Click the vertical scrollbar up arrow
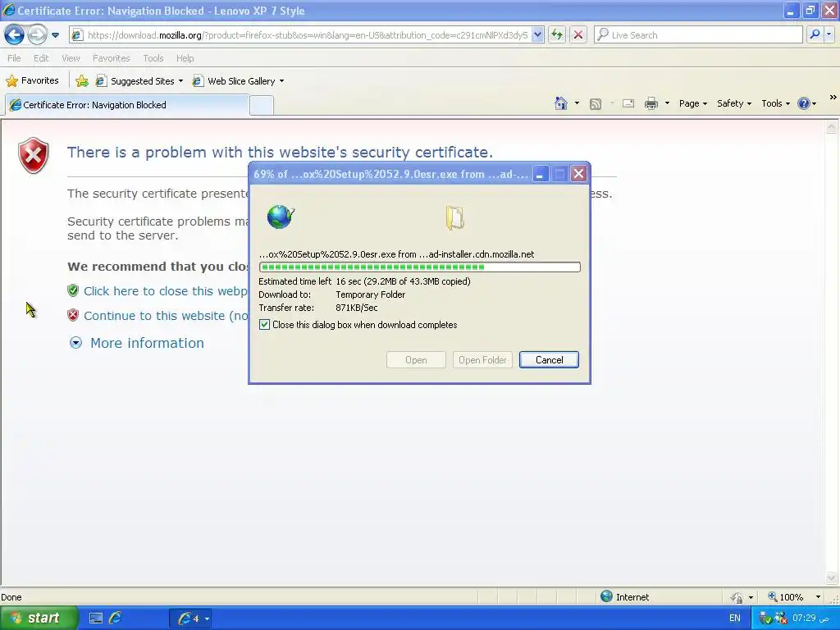840x630 pixels. 832,127
